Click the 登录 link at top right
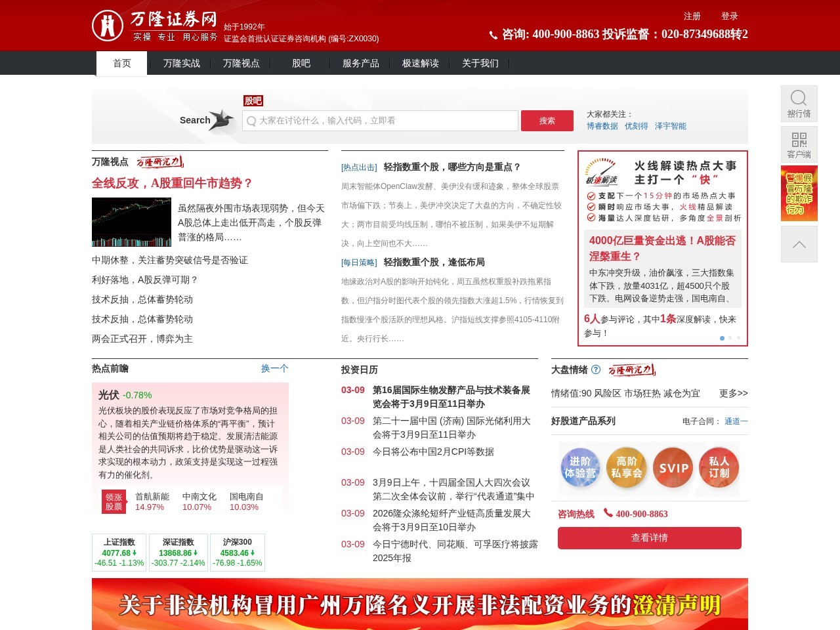This screenshot has width=840, height=630. (729, 16)
